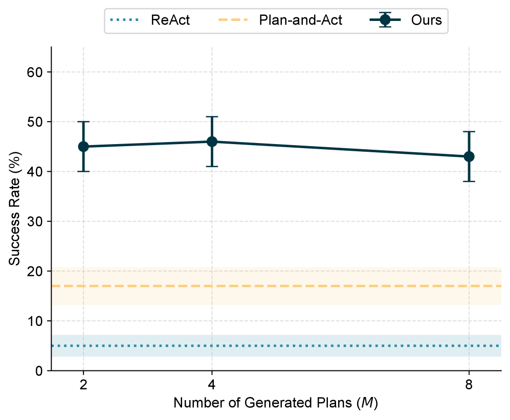This screenshot has width=510, height=420.
Task: Click the Ours data point at M=8
Action: point(469,156)
